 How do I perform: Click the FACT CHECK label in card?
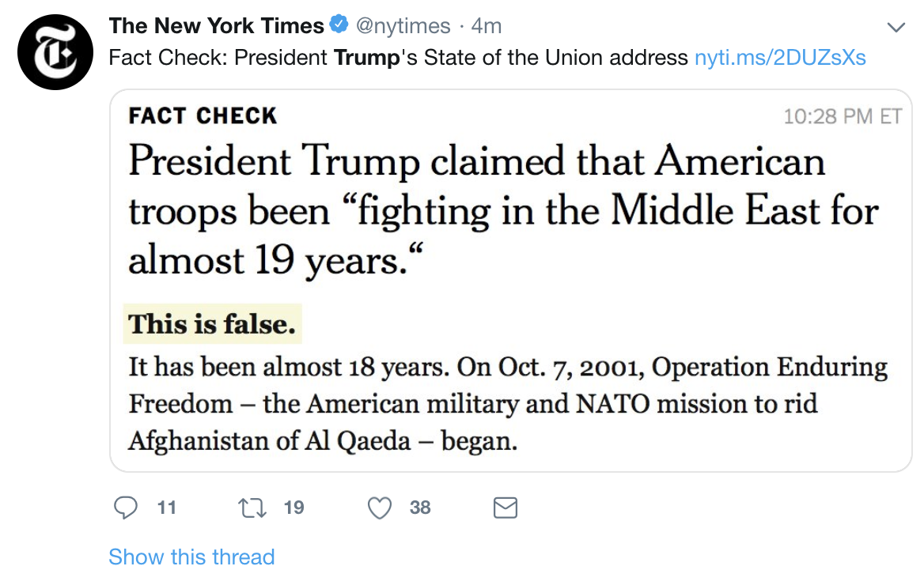click(x=203, y=115)
